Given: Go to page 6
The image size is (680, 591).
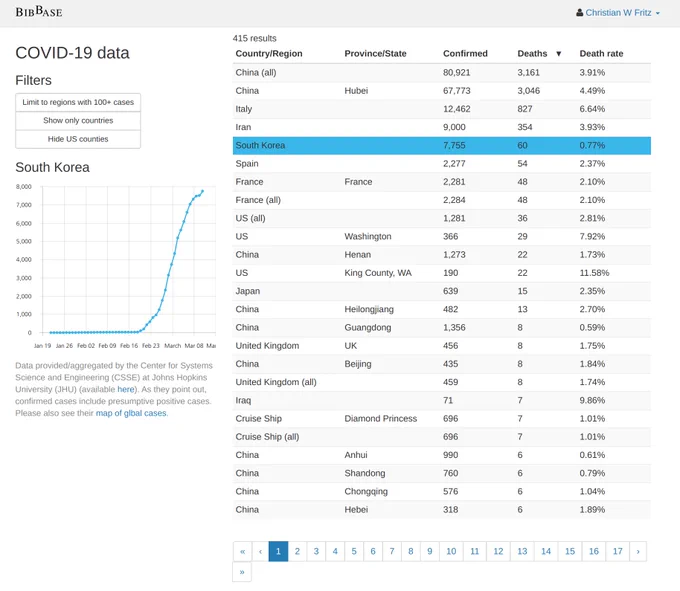Looking at the screenshot, I should point(373,552).
